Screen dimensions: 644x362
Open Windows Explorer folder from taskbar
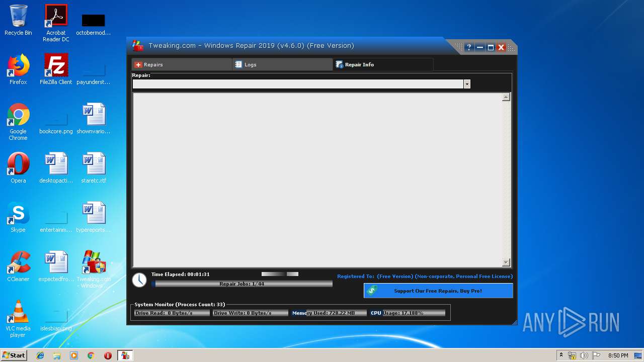coord(57,355)
